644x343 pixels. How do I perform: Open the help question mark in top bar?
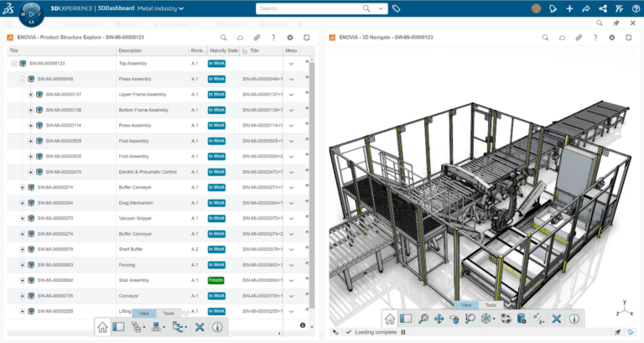(x=636, y=8)
